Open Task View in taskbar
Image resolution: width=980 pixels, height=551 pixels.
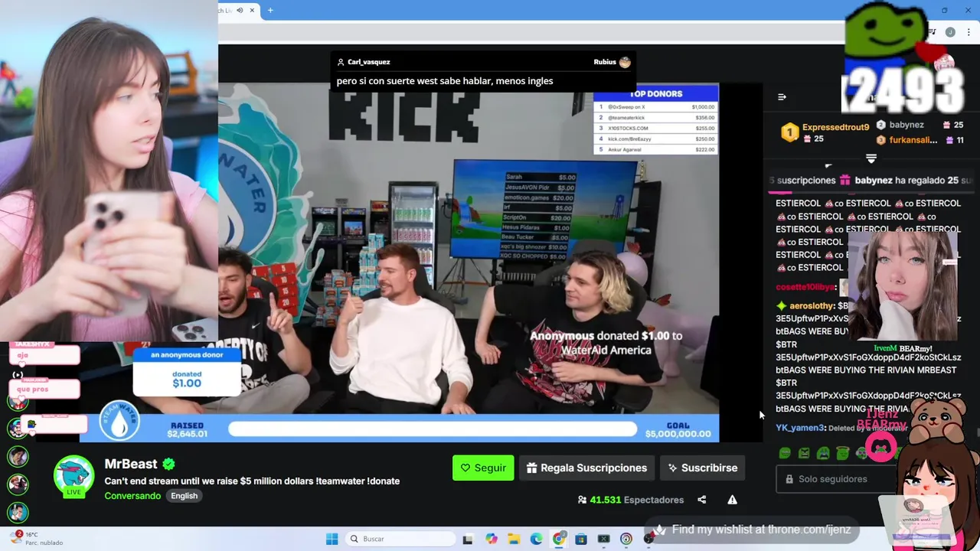[468, 539]
